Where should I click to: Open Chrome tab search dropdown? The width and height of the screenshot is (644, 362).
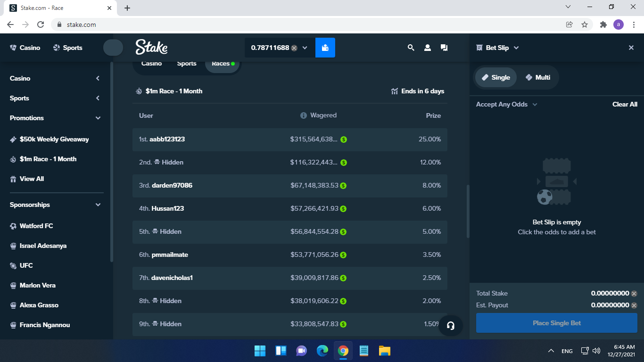coord(568,7)
